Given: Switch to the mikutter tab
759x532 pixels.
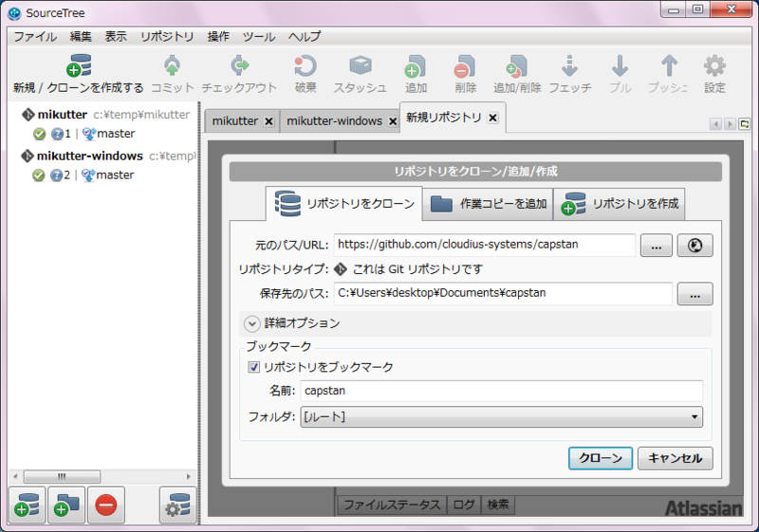Looking at the screenshot, I should tap(235, 121).
